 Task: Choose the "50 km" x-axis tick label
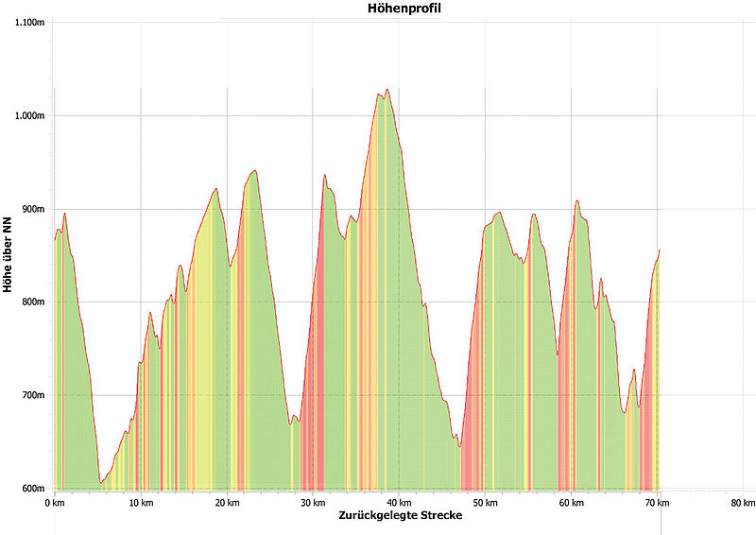pyautogui.click(x=485, y=503)
